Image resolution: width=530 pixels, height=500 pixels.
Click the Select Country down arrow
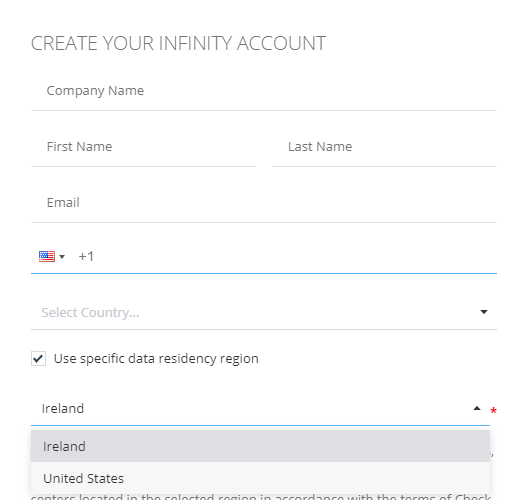coord(484,312)
